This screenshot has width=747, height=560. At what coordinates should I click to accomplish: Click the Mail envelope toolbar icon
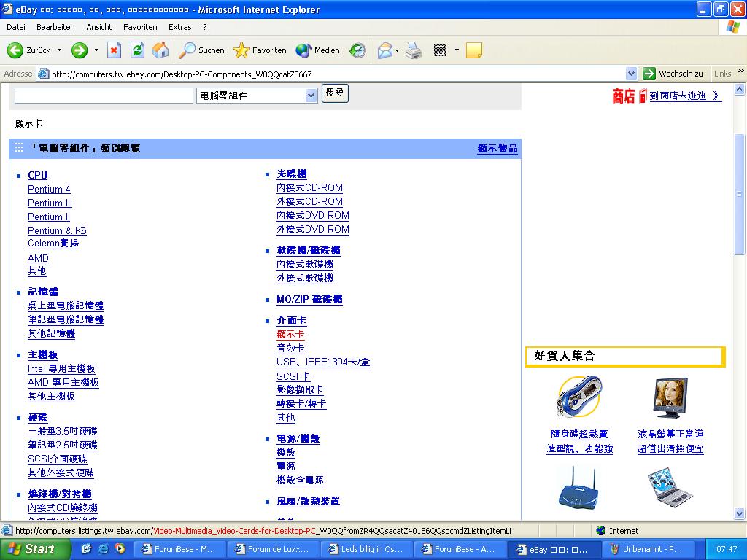(385, 50)
